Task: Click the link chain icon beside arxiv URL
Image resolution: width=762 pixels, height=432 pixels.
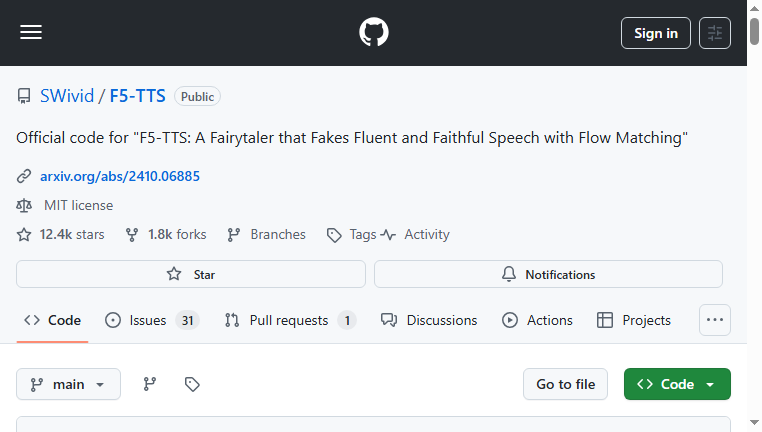Action: click(x=24, y=176)
